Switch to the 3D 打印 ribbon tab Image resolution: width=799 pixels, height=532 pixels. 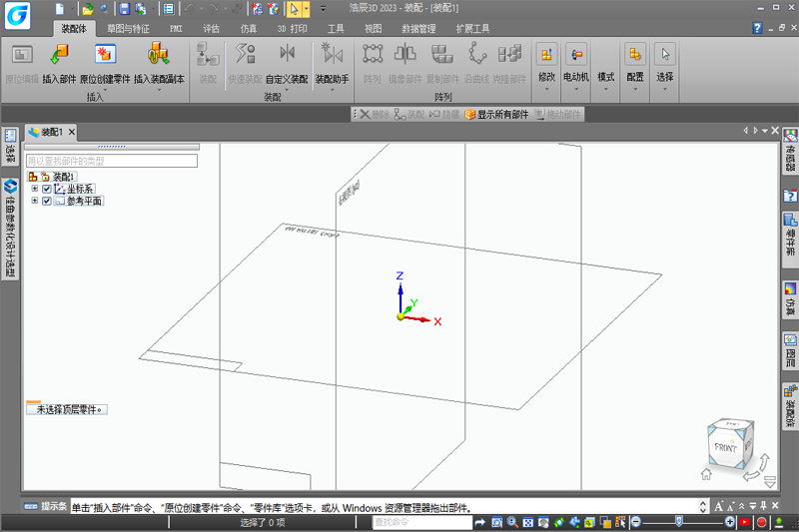[292, 29]
